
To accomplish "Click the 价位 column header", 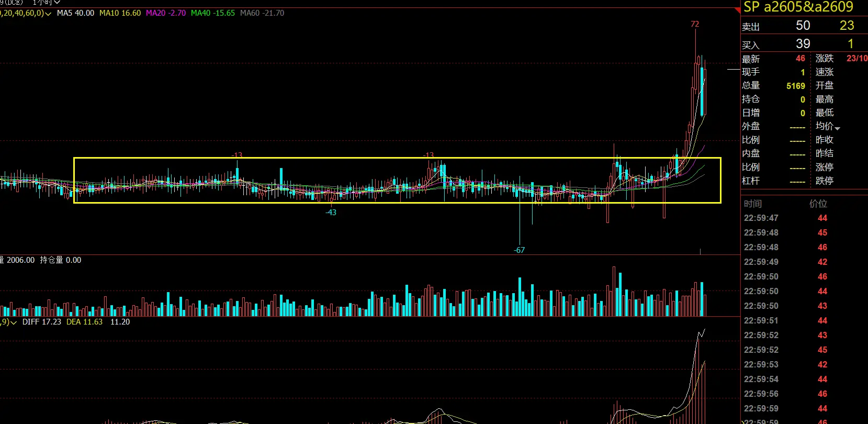I will click(818, 204).
